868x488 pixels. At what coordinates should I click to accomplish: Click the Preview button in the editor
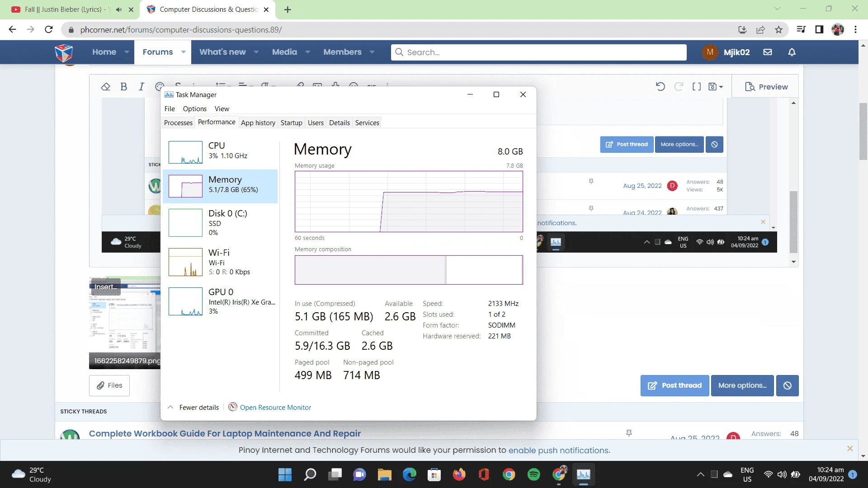pyautogui.click(x=766, y=87)
